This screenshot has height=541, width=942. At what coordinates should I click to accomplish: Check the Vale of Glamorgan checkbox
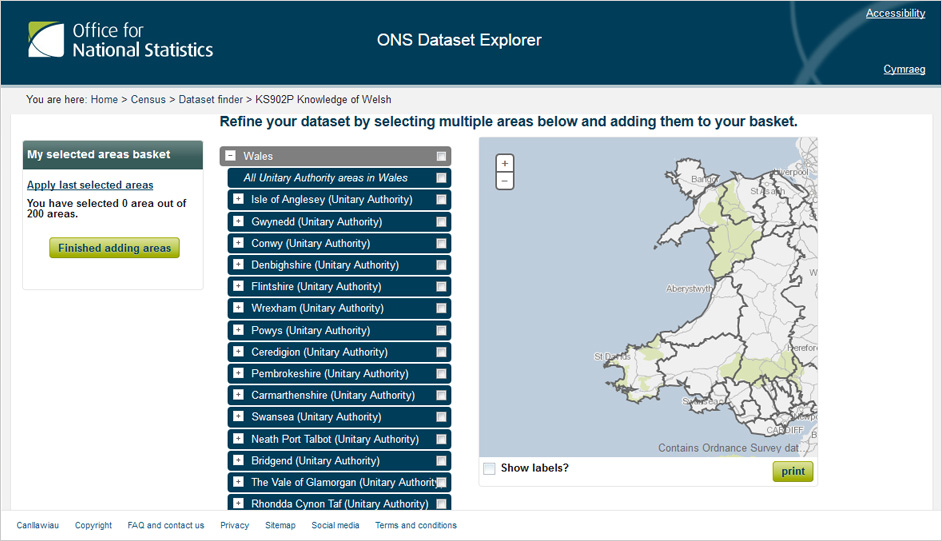click(442, 482)
